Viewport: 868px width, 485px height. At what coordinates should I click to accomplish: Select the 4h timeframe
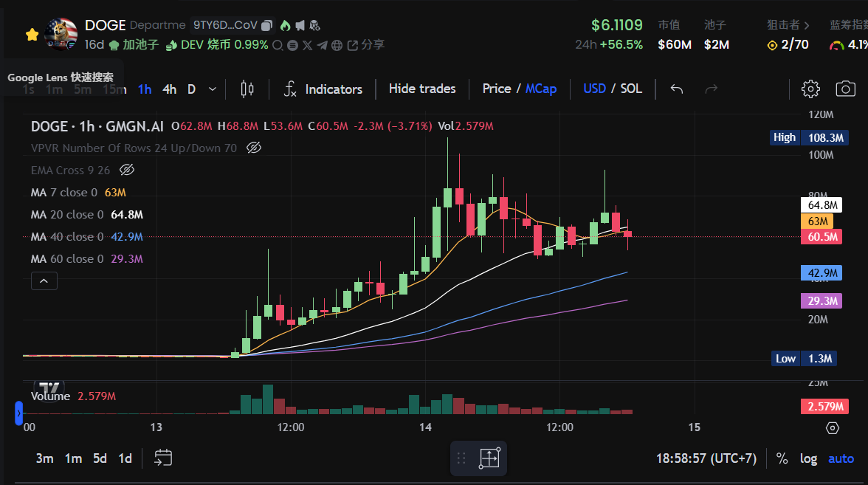coord(170,89)
